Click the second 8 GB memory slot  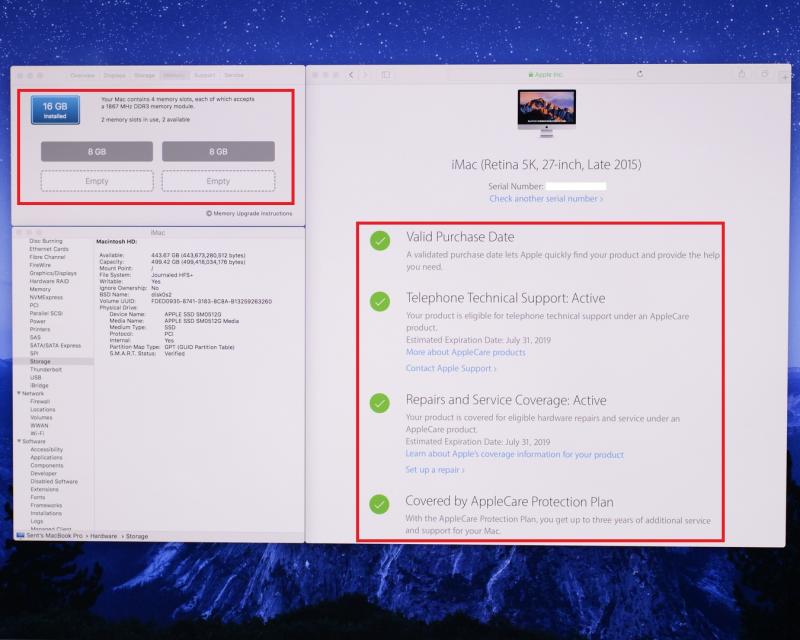(x=218, y=152)
